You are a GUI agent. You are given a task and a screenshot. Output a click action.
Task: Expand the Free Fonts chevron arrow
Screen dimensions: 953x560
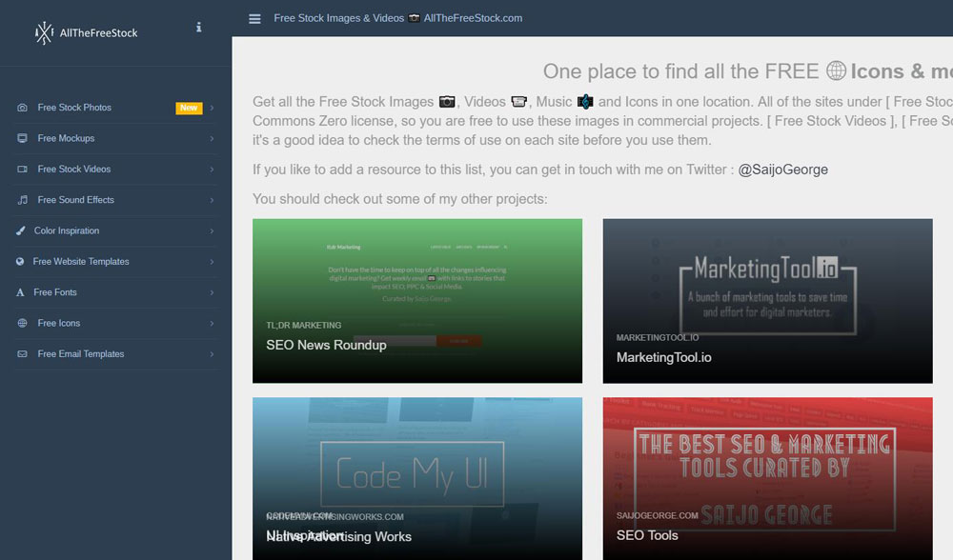[212, 292]
